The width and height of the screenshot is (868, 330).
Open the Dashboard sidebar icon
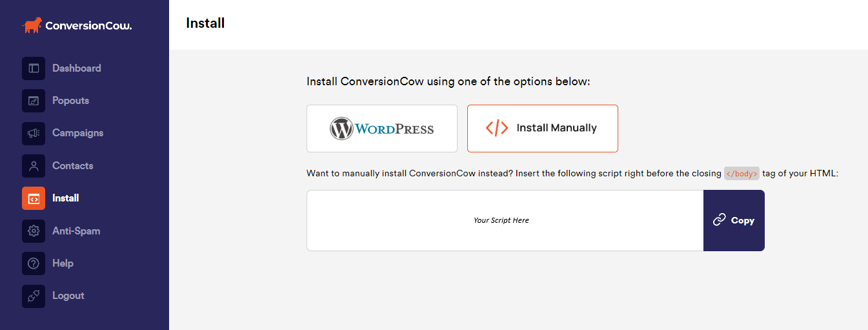(x=34, y=68)
